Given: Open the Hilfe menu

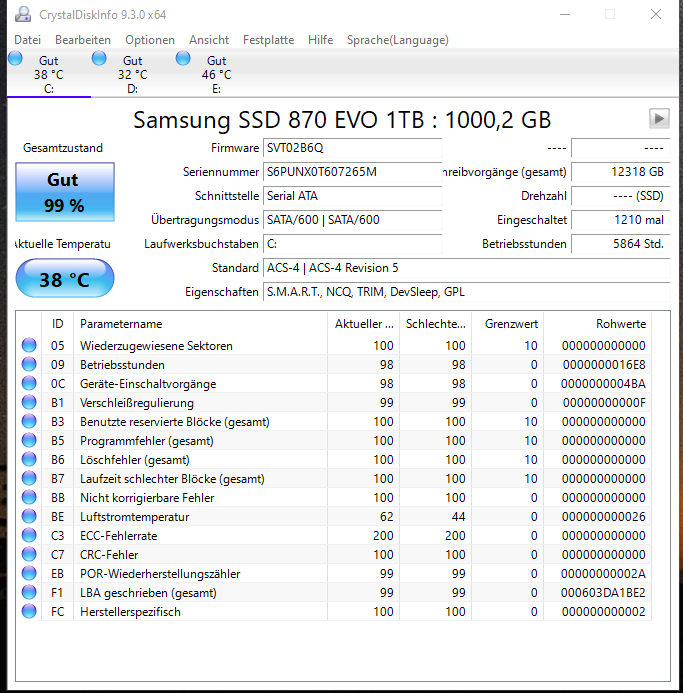Looking at the screenshot, I should click(321, 40).
